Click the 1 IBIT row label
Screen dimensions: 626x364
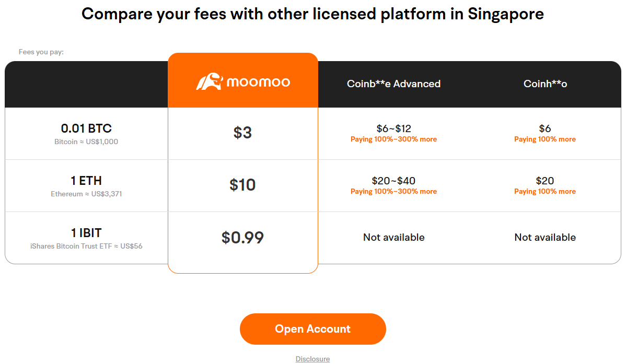(86, 233)
